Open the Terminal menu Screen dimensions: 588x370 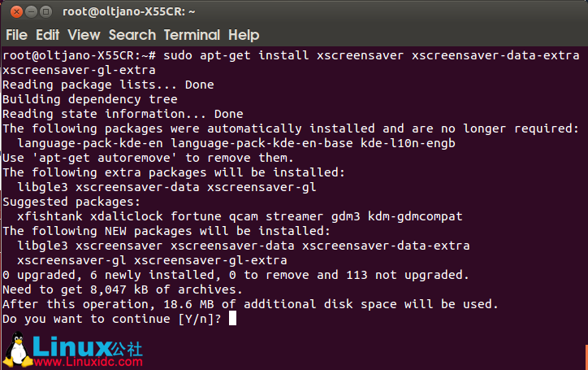coord(192,35)
